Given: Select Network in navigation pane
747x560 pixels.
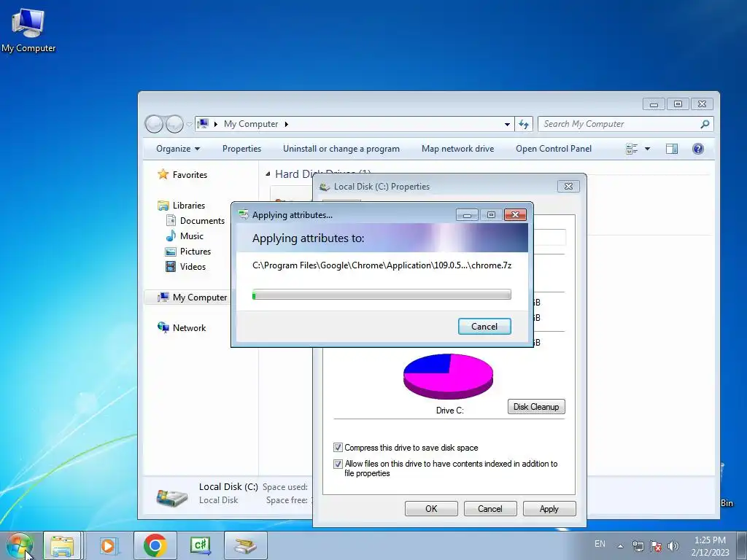Looking at the screenshot, I should [x=182, y=327].
